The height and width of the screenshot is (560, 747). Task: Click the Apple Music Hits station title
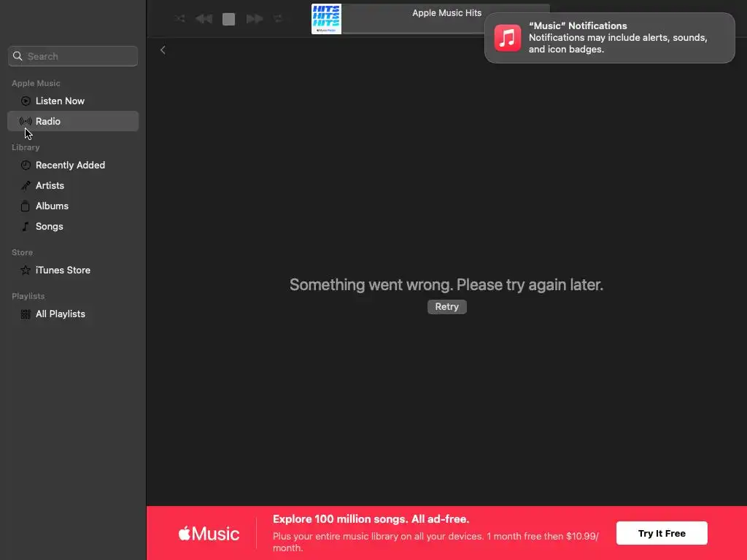447,13
